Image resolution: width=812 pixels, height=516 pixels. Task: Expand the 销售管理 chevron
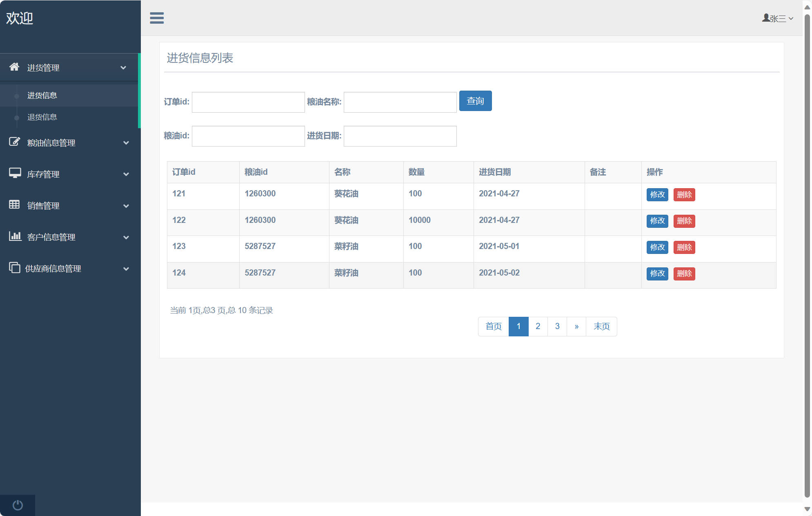pyautogui.click(x=126, y=206)
